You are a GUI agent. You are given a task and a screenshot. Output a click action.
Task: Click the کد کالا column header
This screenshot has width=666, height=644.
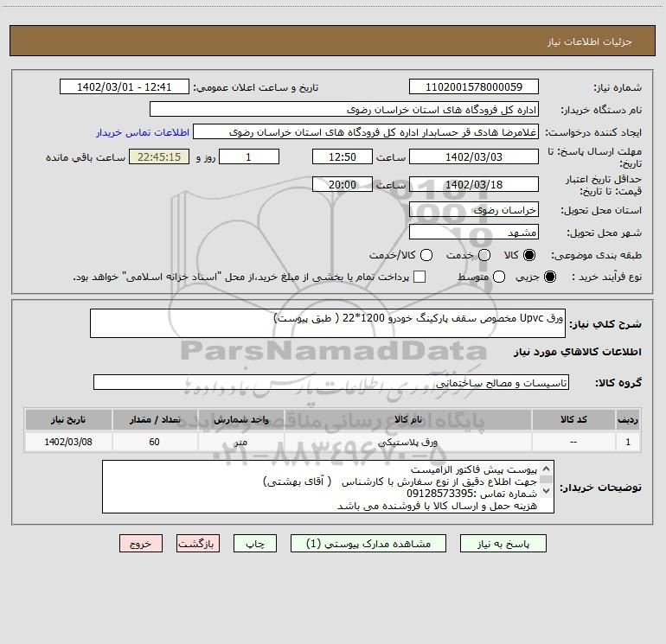click(x=573, y=419)
